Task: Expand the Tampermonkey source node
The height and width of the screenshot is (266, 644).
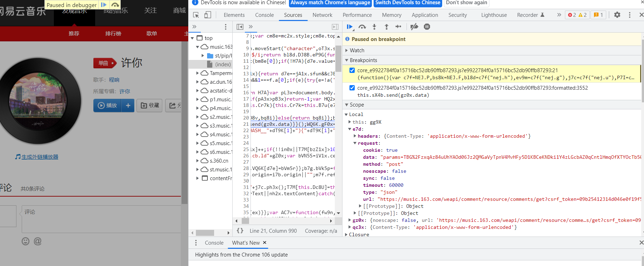Action: pos(197,73)
